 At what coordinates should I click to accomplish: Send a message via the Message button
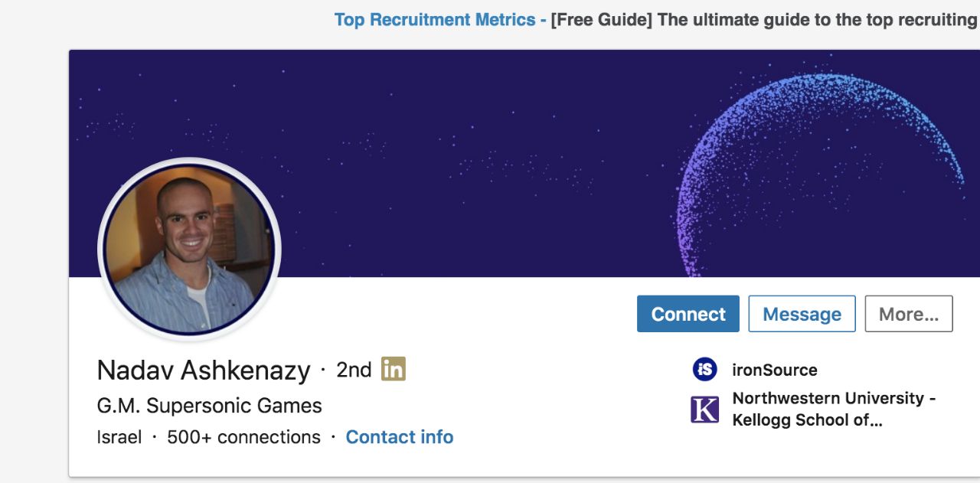(x=802, y=314)
